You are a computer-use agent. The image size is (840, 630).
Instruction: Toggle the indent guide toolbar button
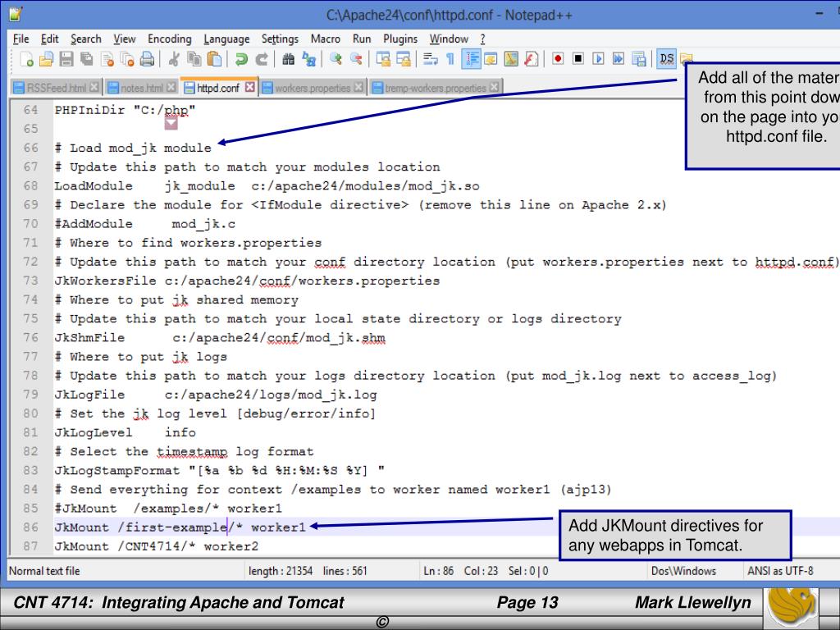471,59
